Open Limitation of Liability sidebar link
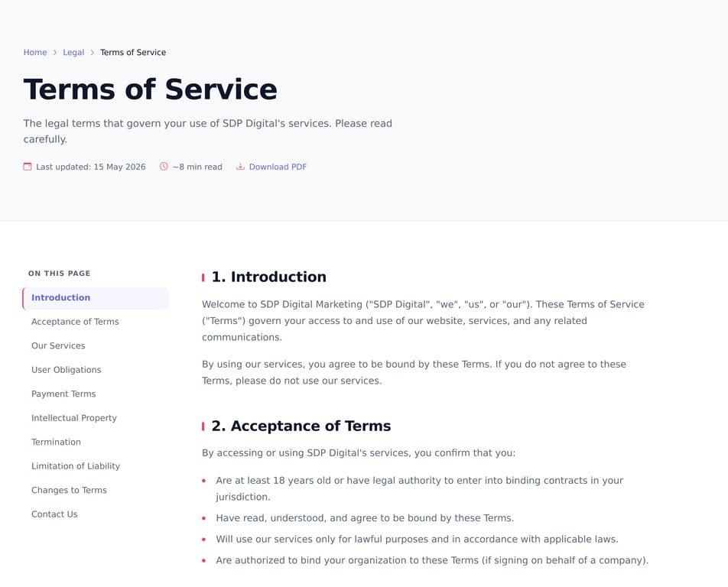 [76, 466]
